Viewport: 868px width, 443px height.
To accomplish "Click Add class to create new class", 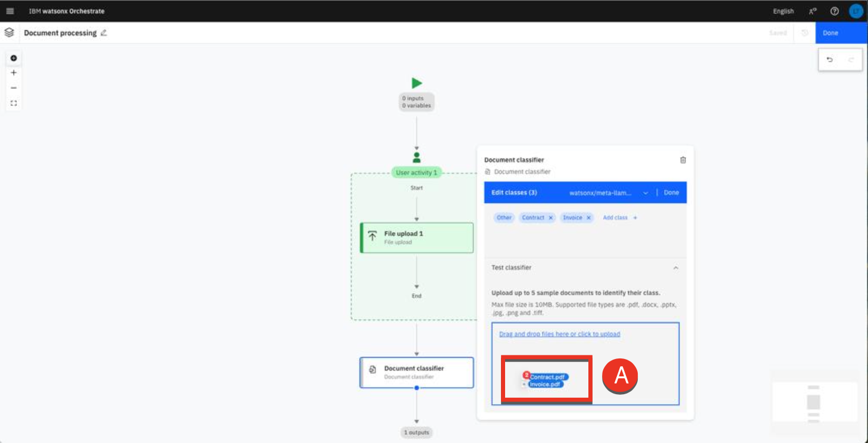I will (619, 218).
